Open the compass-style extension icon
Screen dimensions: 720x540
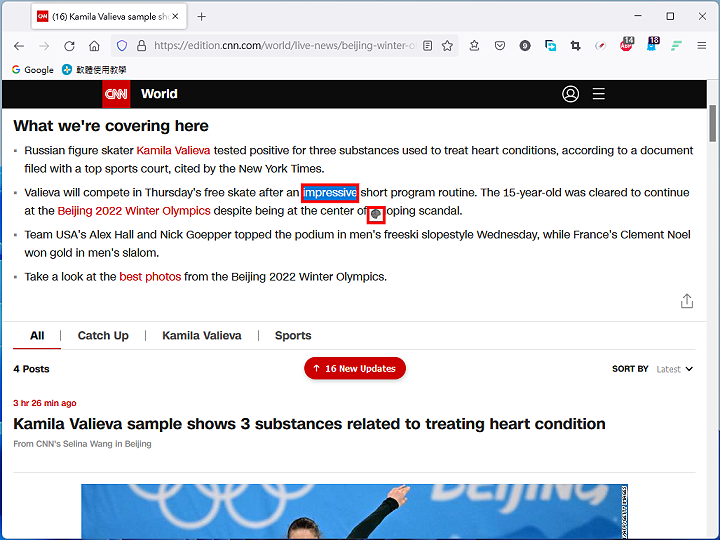pos(601,45)
